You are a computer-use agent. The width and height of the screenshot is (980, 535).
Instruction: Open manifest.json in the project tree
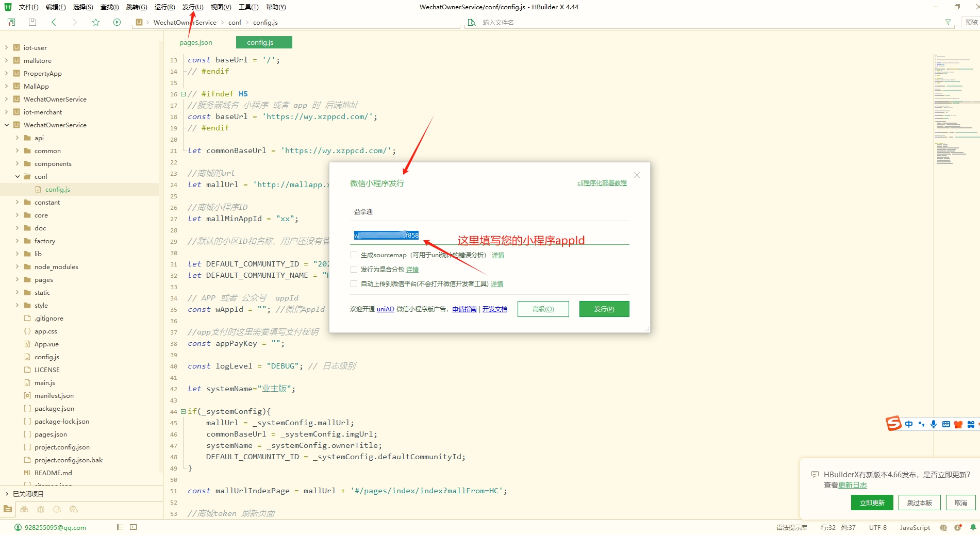pos(54,396)
